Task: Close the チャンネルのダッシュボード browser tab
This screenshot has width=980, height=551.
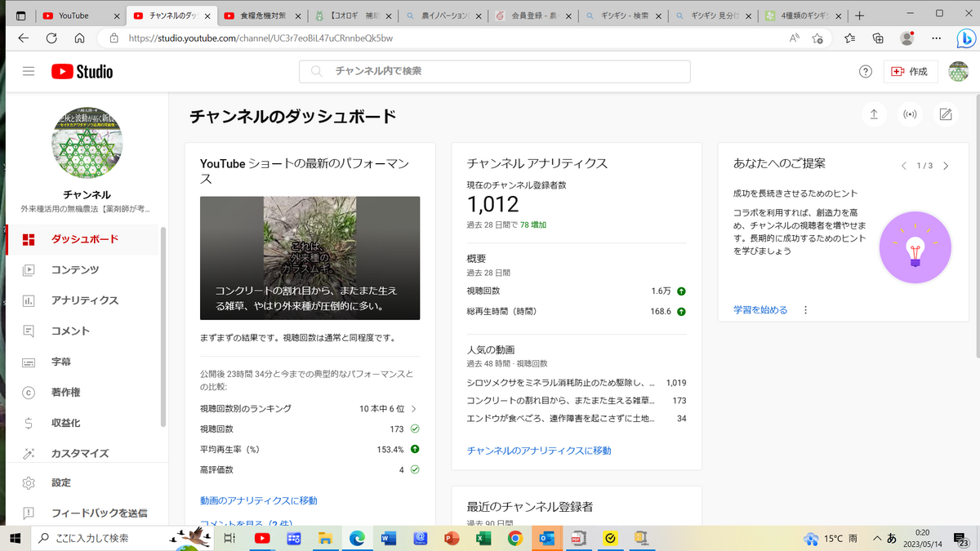Action: pos(206,16)
